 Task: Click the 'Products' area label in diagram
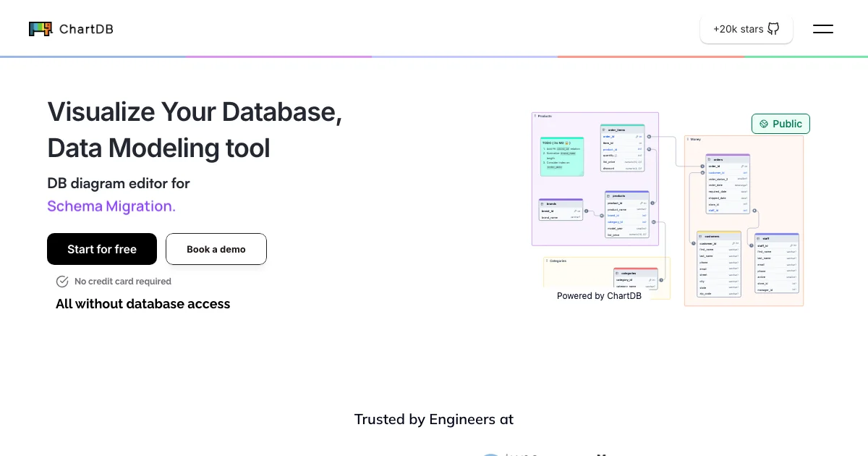tap(544, 116)
